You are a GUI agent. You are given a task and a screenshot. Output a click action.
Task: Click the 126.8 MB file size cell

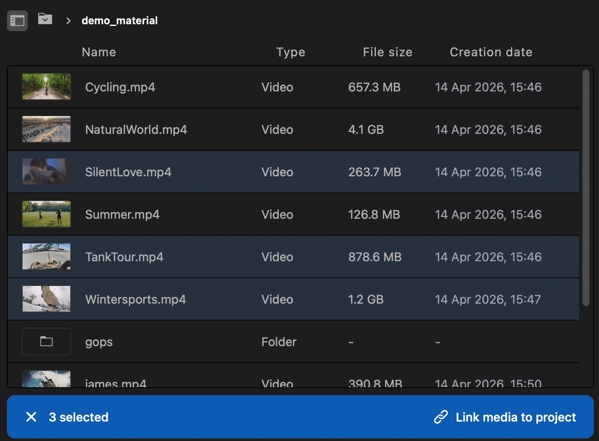click(374, 214)
